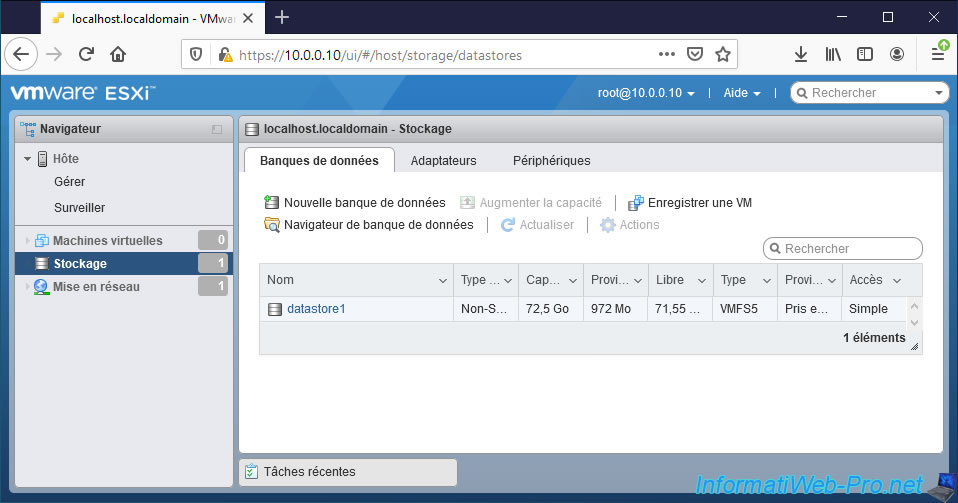Select the localhost.localdomain browser tab
Image resolution: width=958 pixels, height=503 pixels.
(153, 18)
